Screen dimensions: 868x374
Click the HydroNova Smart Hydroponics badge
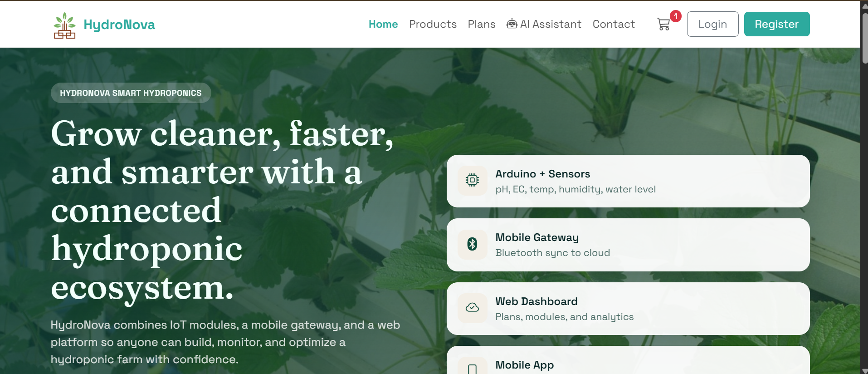point(131,93)
